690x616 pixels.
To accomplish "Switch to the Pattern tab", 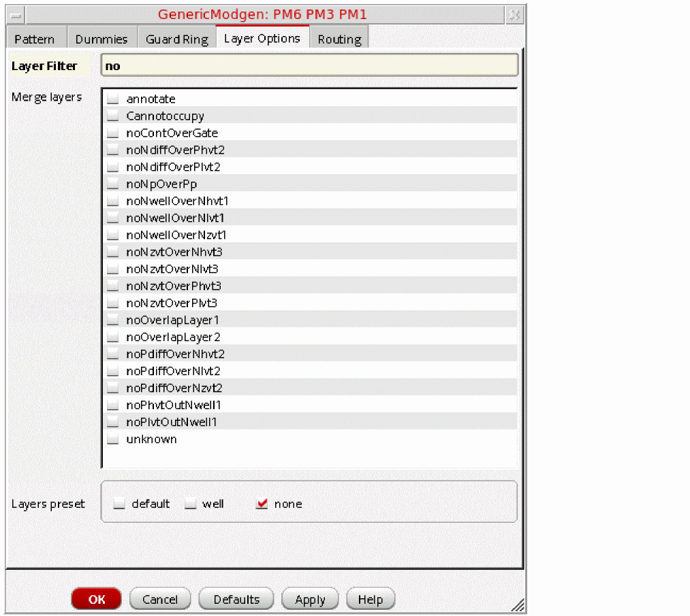I will 35,39.
